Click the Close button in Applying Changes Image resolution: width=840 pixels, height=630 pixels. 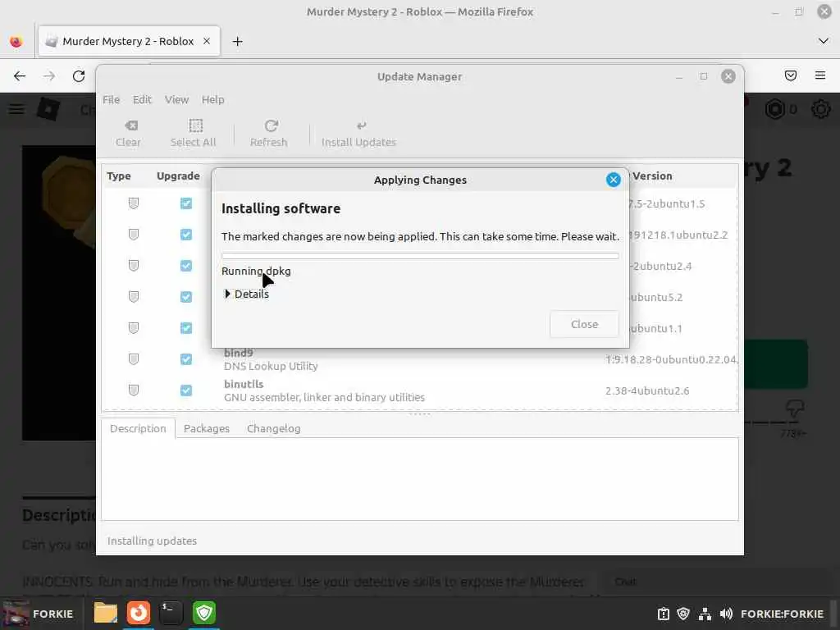[x=584, y=324]
